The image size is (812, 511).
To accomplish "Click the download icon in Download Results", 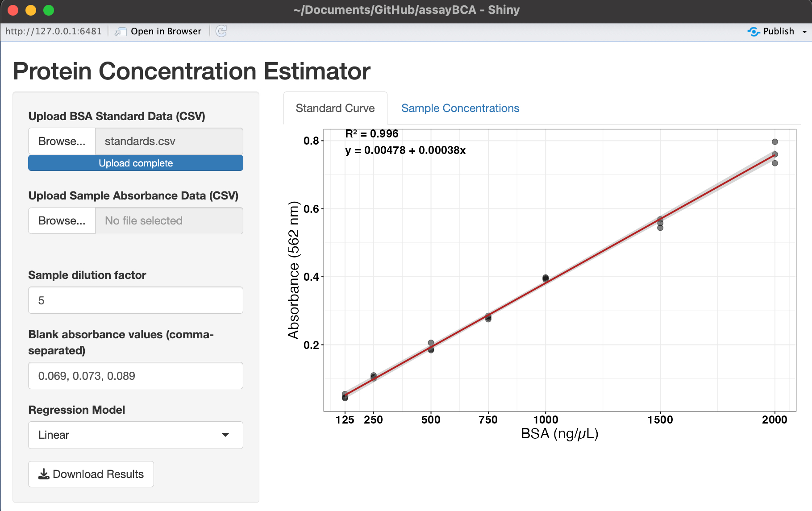I will pos(44,474).
